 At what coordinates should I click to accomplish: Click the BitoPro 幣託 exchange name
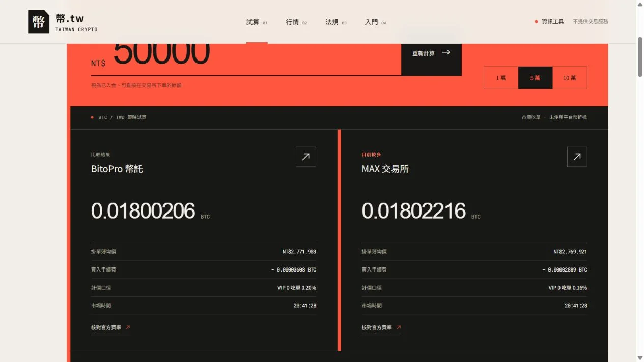[x=117, y=169]
